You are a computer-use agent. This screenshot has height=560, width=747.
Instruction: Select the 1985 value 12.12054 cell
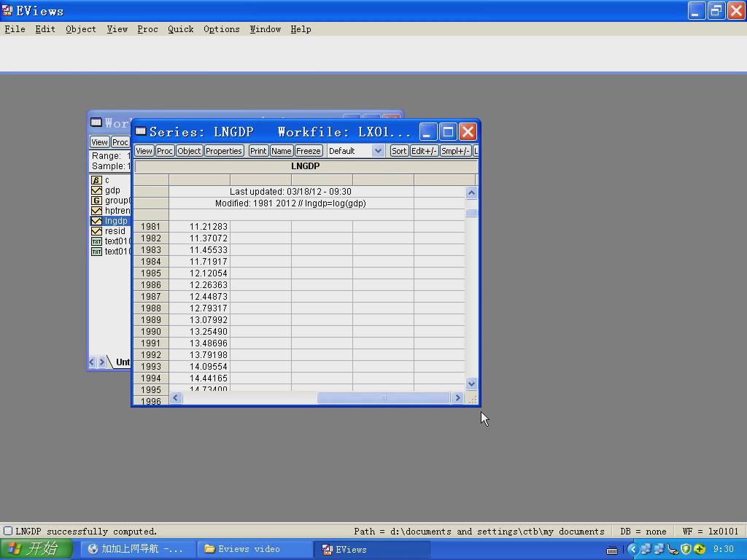[199, 273]
